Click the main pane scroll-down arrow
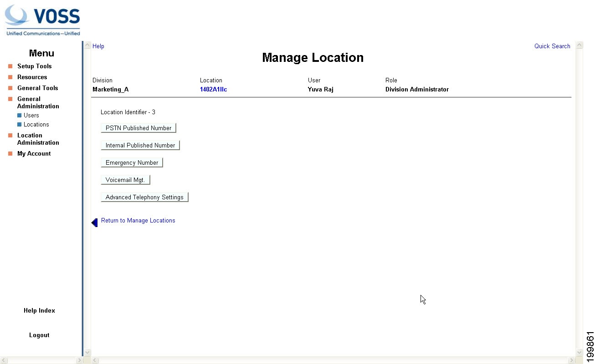595x364 pixels. point(580,352)
